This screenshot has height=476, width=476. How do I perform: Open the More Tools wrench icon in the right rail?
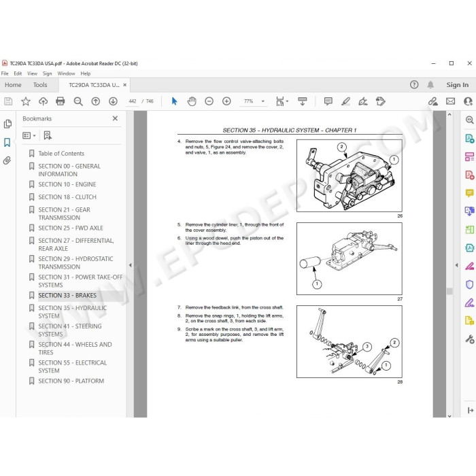[x=470, y=339]
